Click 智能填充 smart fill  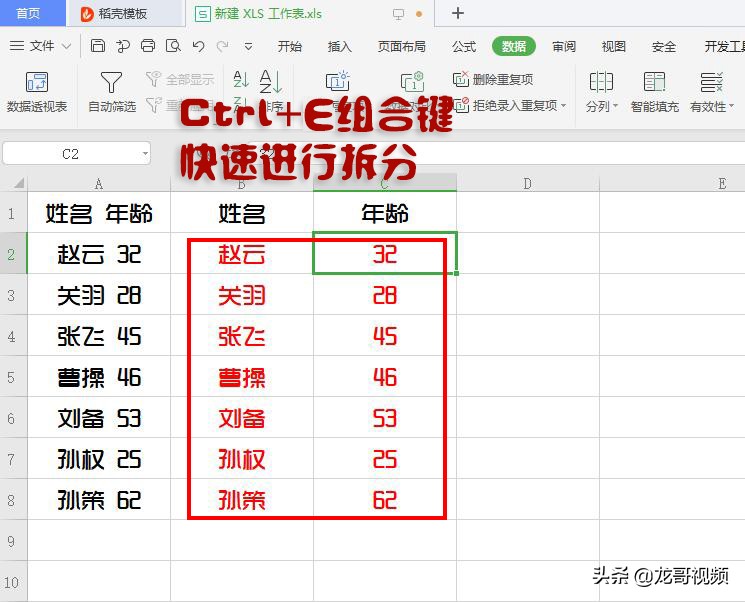(654, 92)
